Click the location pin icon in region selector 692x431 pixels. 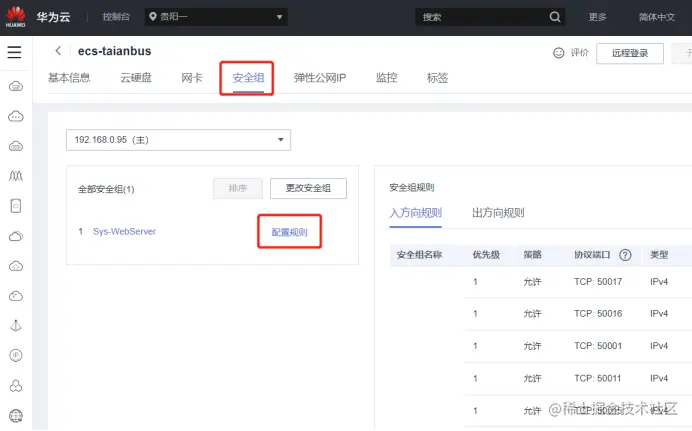click(x=153, y=17)
